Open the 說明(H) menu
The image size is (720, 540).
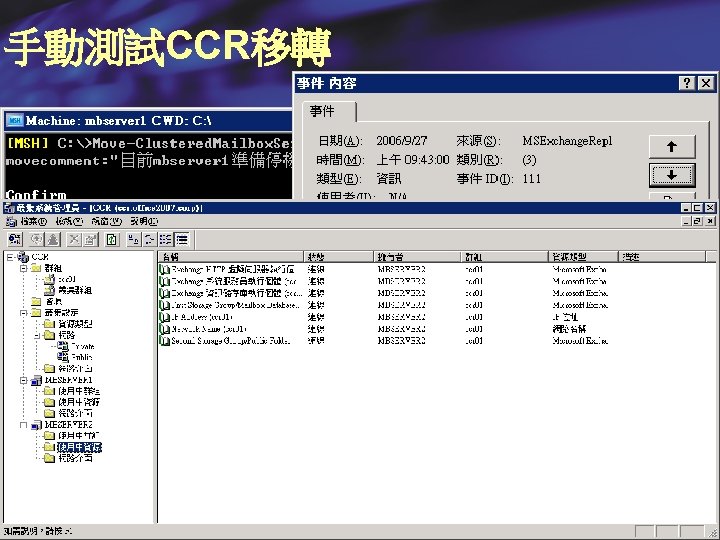pos(144,221)
